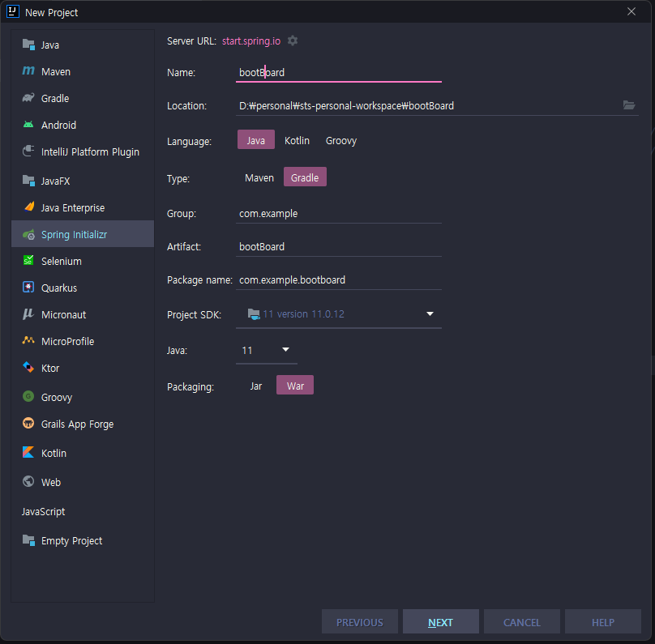This screenshot has height=644, width=655.
Task: Open the Project SDK dropdown
Action: (x=339, y=313)
